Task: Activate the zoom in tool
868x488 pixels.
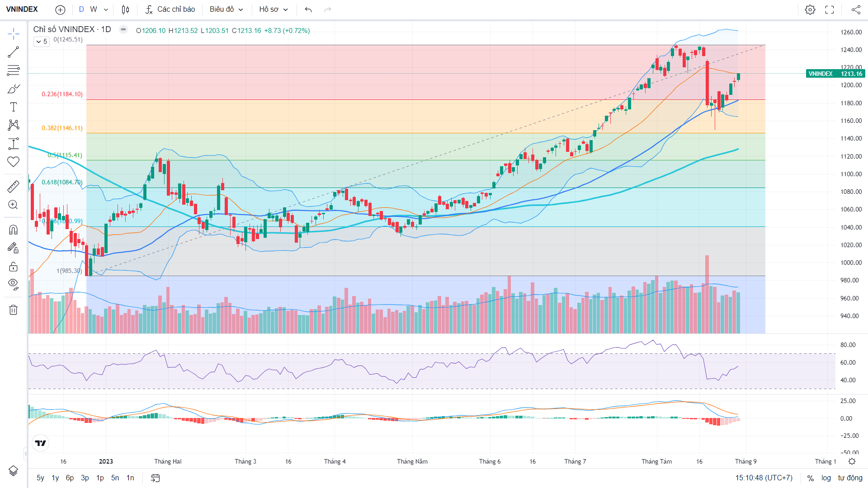Action: [x=13, y=205]
